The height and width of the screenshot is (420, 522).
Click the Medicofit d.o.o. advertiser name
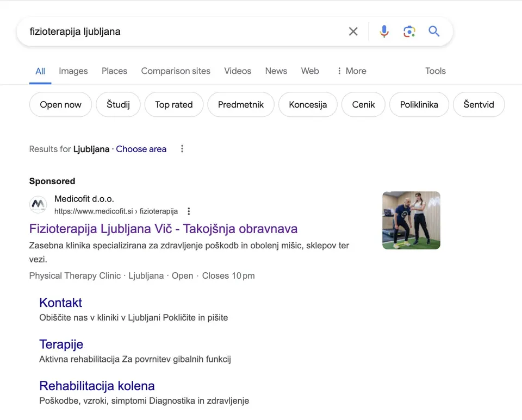[84, 199]
